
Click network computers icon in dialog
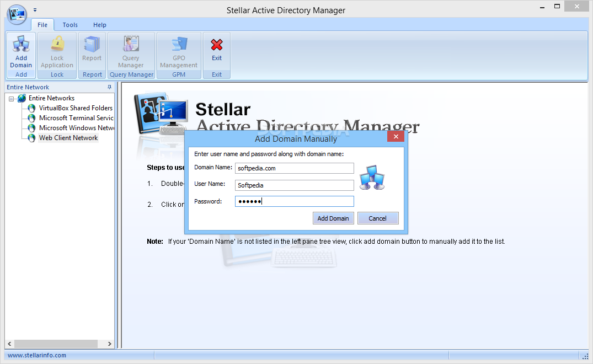tap(372, 177)
